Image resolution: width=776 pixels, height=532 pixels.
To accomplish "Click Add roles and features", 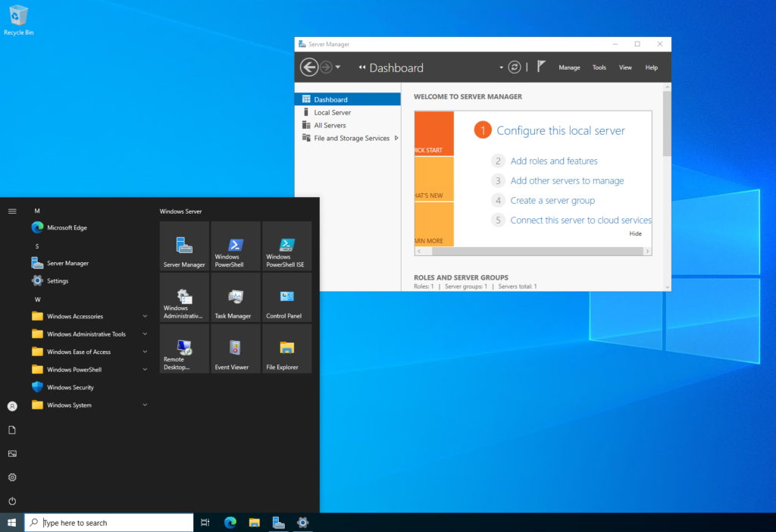I will click(554, 161).
